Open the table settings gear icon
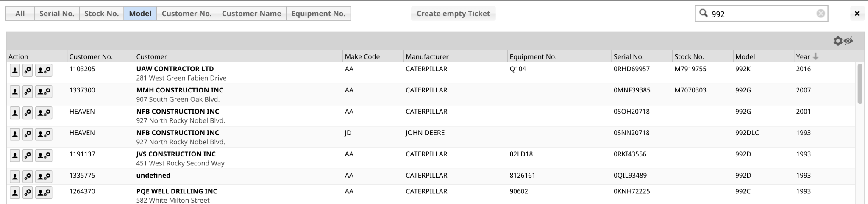Image resolution: width=868 pixels, height=204 pixels. coord(837,41)
